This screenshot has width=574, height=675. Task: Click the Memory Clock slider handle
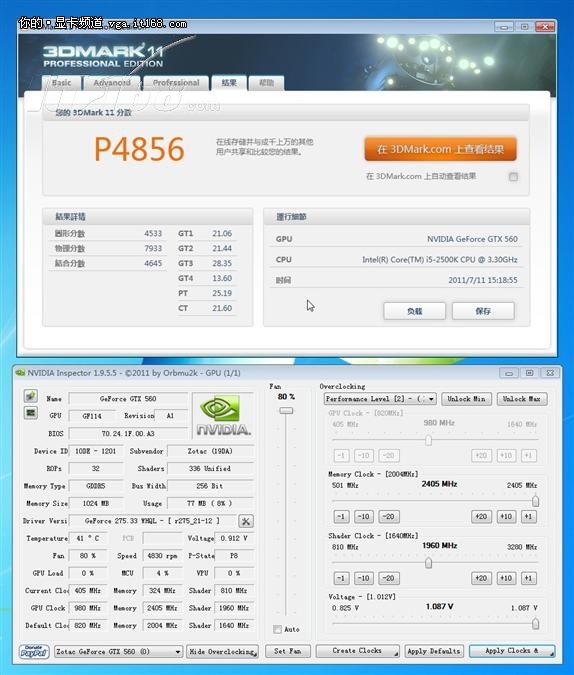coord(535,501)
